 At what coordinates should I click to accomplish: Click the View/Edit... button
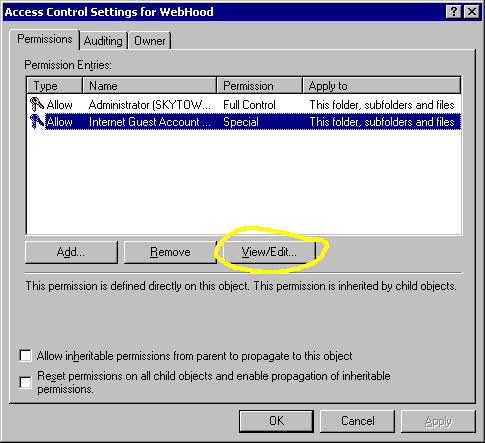(x=269, y=252)
